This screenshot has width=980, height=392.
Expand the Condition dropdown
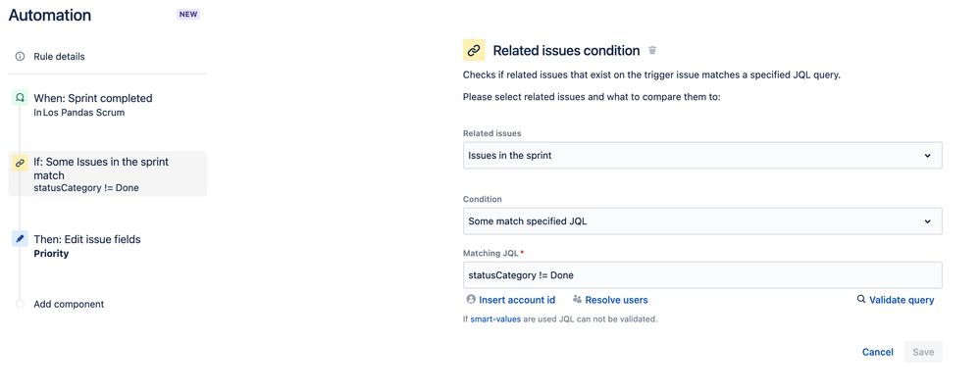(x=701, y=221)
